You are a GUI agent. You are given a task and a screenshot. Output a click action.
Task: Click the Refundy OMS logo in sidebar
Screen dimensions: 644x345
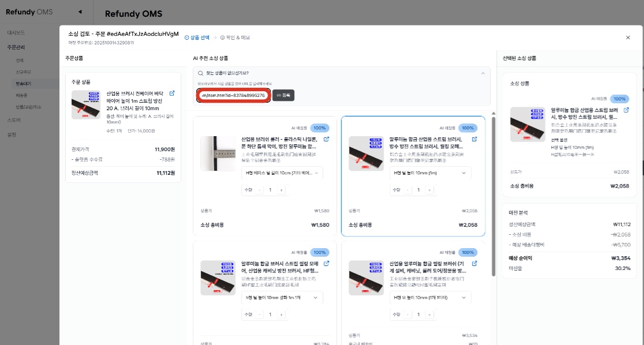[x=29, y=12]
